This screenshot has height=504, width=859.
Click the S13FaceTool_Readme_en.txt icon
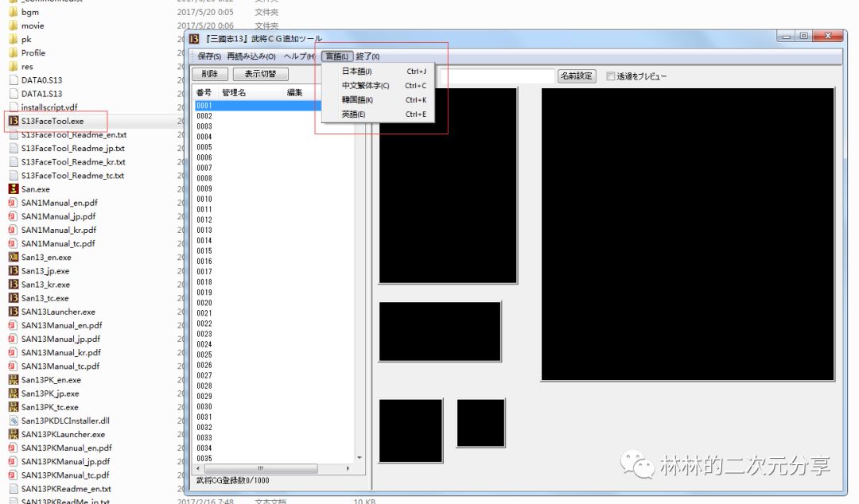click(14, 135)
